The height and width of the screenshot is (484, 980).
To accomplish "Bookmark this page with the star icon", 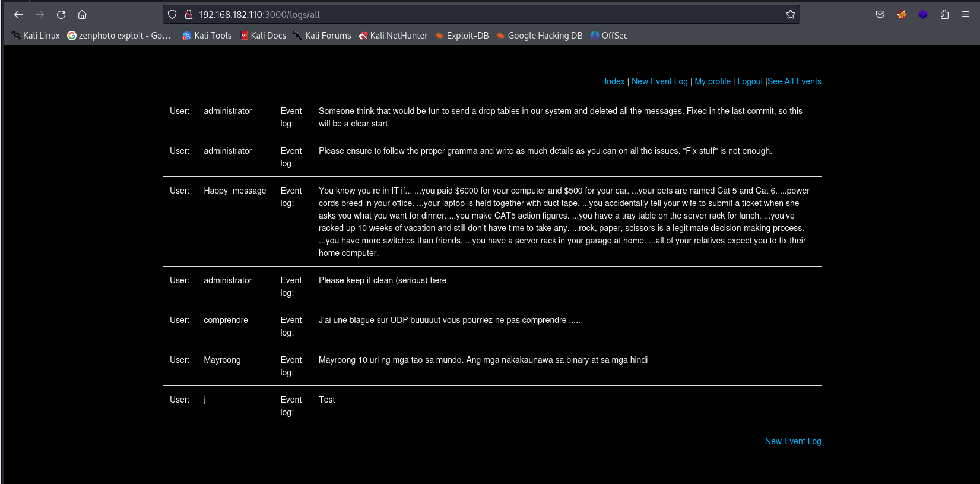I will point(790,15).
